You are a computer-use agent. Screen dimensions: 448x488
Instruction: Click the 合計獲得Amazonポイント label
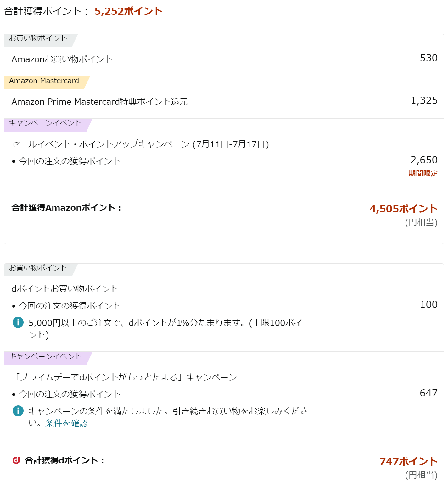point(66,208)
